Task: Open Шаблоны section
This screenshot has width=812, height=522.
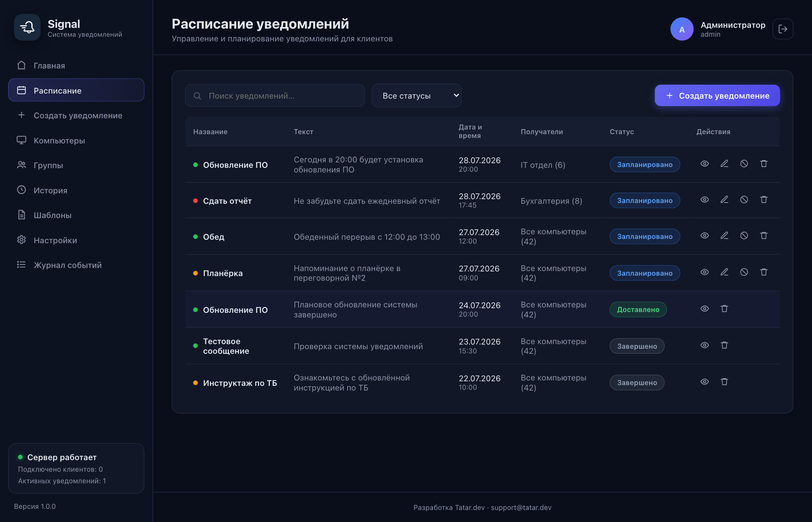Action: click(x=76, y=215)
